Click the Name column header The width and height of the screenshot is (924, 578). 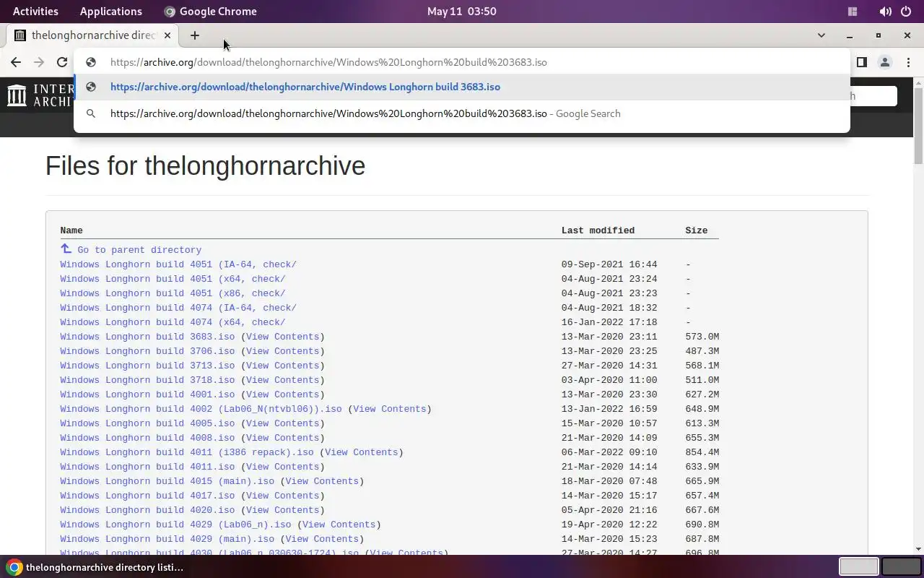(x=71, y=230)
